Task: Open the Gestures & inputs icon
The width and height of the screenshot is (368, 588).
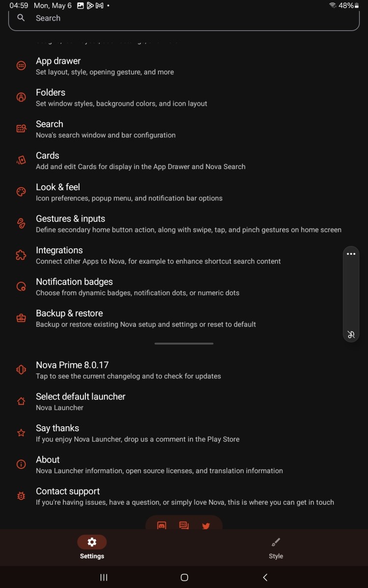Action: (x=21, y=223)
